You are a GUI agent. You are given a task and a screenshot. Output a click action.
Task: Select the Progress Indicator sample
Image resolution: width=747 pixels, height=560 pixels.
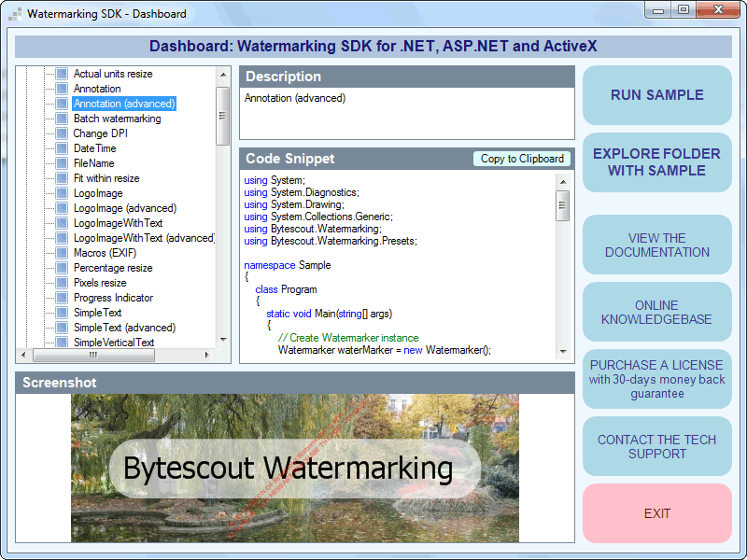(x=113, y=298)
